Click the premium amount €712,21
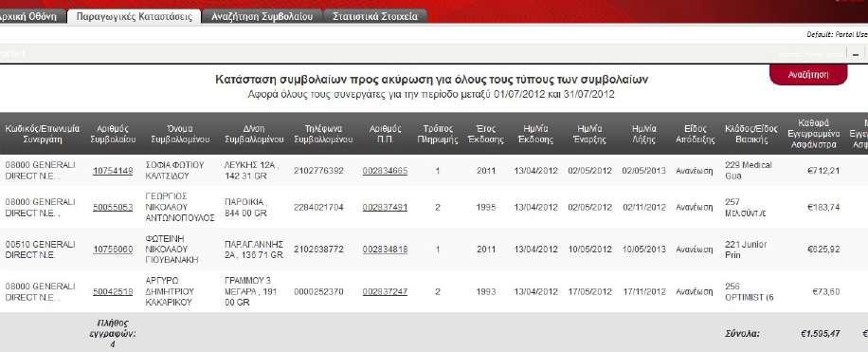Screen dimensions: 868x352 823,171
